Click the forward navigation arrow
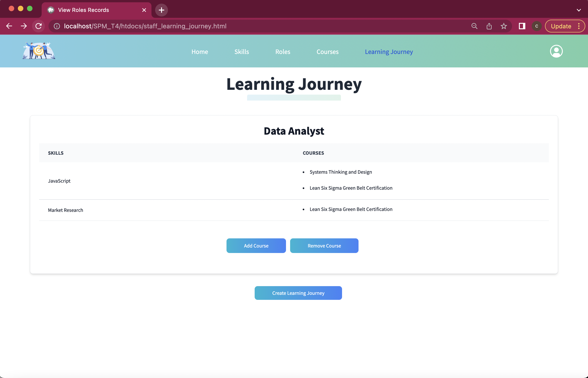 click(x=24, y=26)
